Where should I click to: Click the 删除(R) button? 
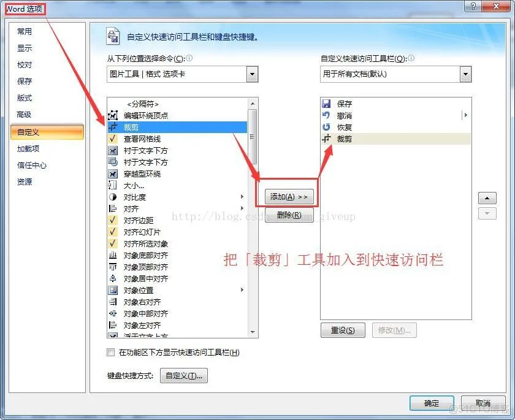pos(289,215)
